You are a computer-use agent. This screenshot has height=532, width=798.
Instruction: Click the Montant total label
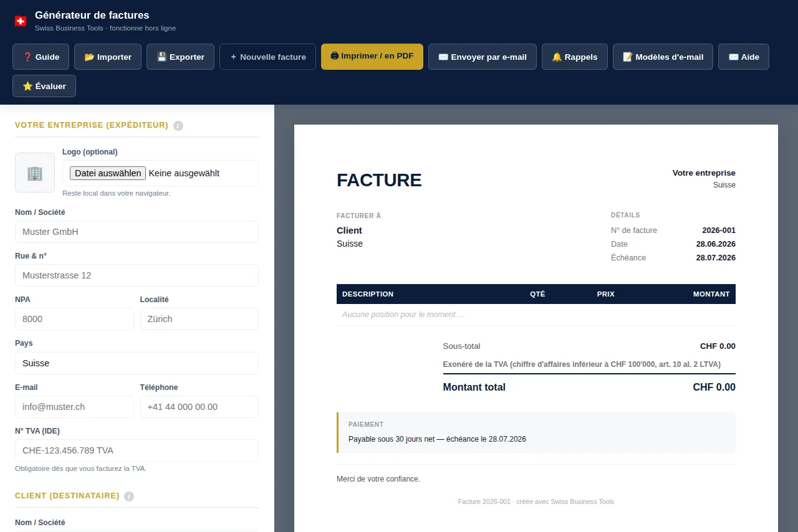tap(474, 387)
